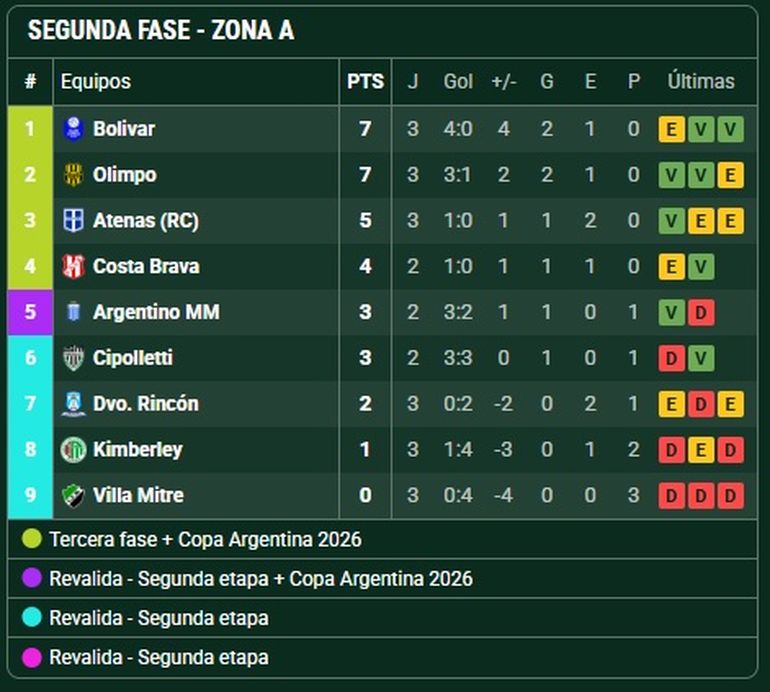Click Cipolletti's green V result badge

coord(701,358)
